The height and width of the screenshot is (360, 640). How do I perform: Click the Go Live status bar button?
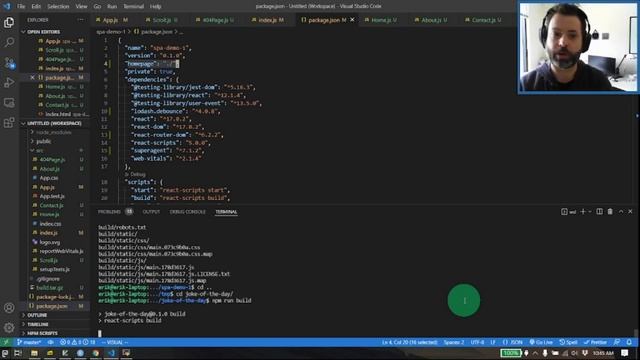pyautogui.click(x=541, y=342)
